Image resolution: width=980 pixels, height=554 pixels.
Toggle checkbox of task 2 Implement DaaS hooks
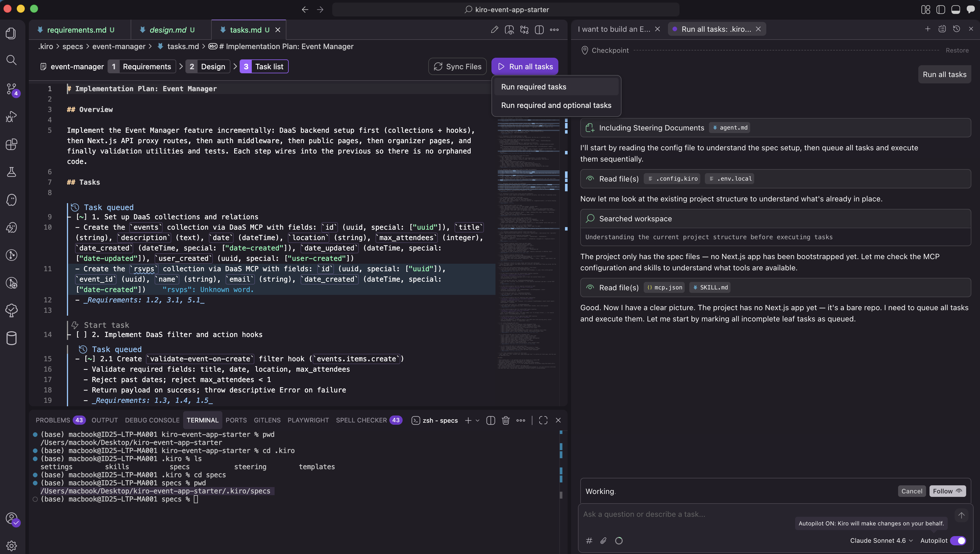[82, 334]
